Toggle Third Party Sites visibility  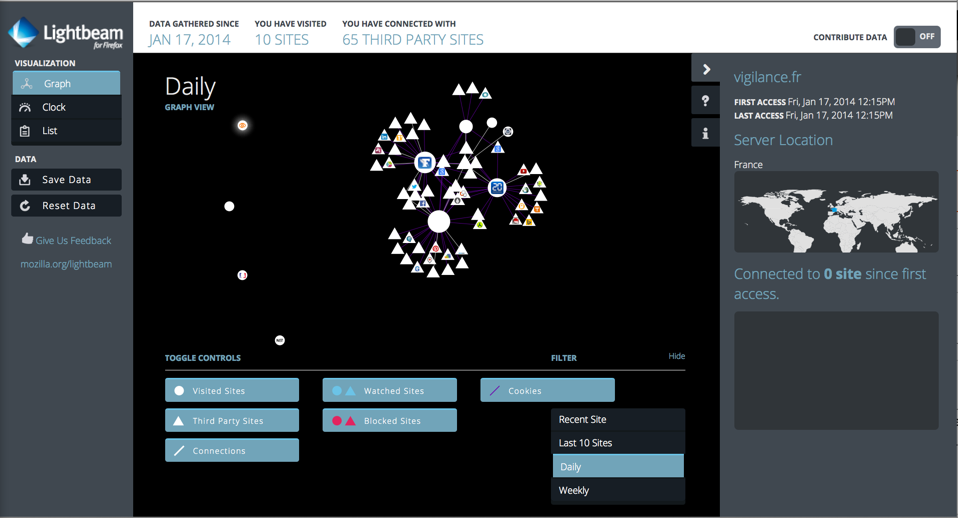(x=232, y=421)
